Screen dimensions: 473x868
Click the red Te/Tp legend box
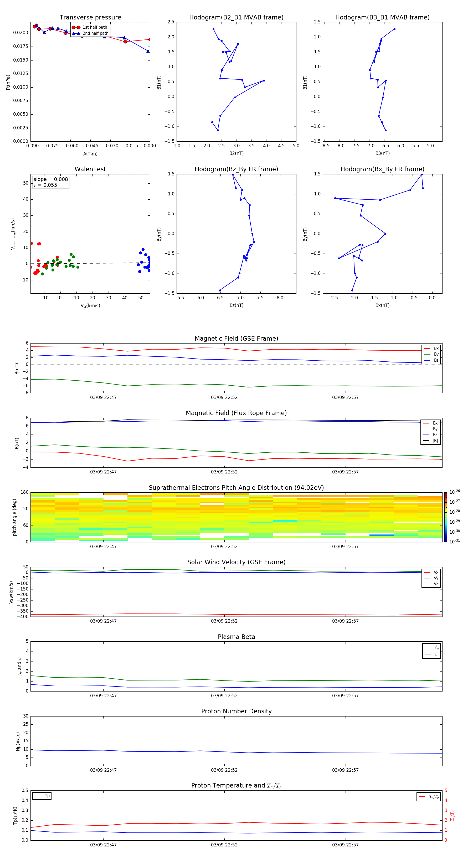(x=428, y=796)
